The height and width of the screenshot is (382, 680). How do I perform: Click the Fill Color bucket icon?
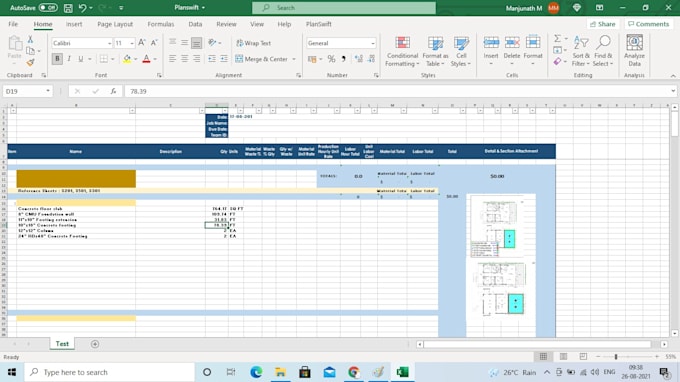(x=127, y=59)
